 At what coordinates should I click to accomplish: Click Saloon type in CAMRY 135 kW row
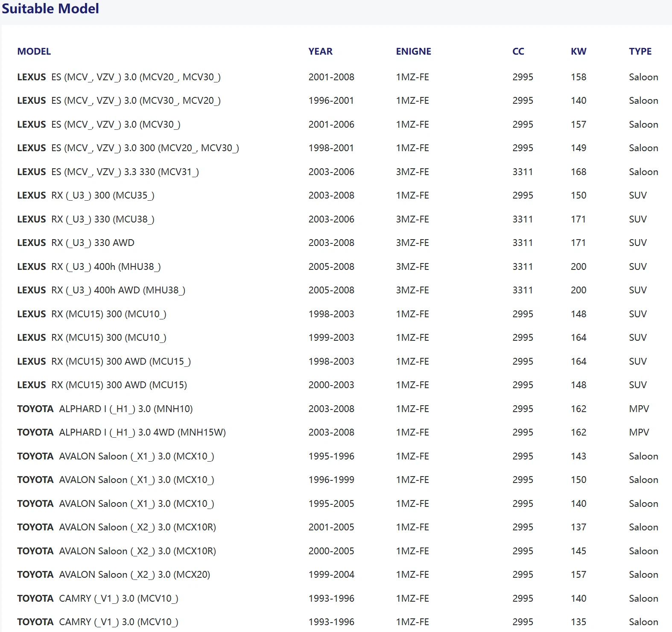click(643, 622)
